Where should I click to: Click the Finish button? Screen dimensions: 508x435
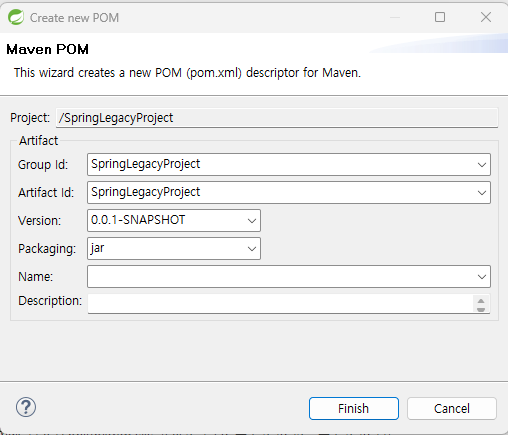(x=354, y=408)
